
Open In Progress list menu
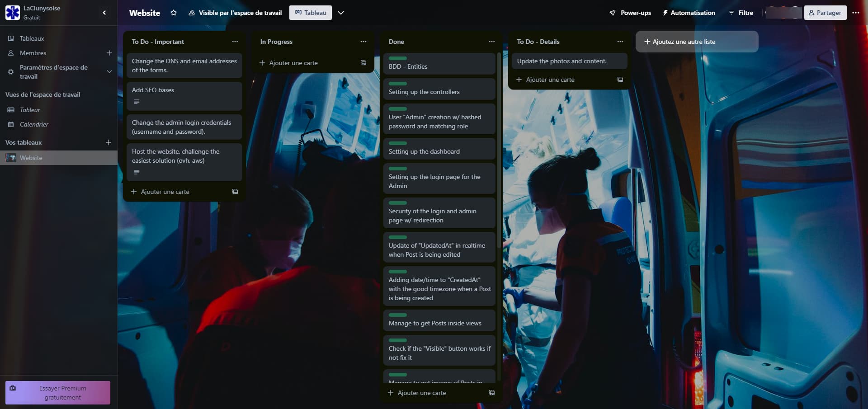coord(363,42)
